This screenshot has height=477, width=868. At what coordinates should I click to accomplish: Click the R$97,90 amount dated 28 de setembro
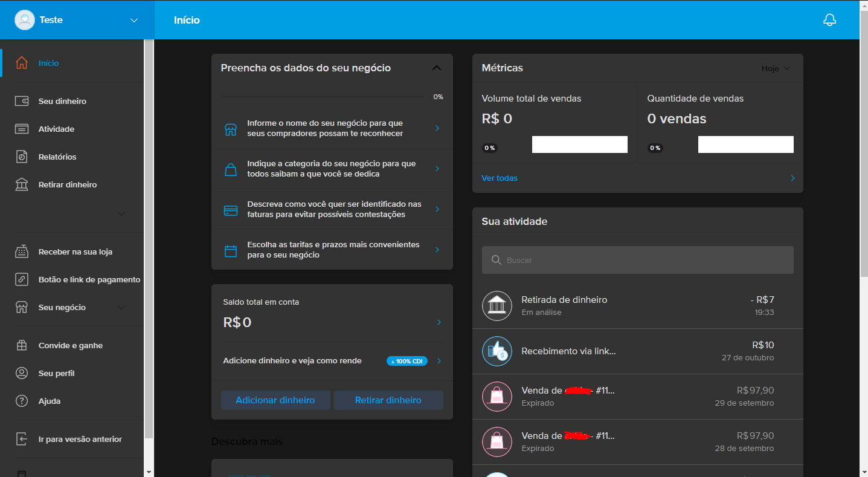(x=755, y=436)
